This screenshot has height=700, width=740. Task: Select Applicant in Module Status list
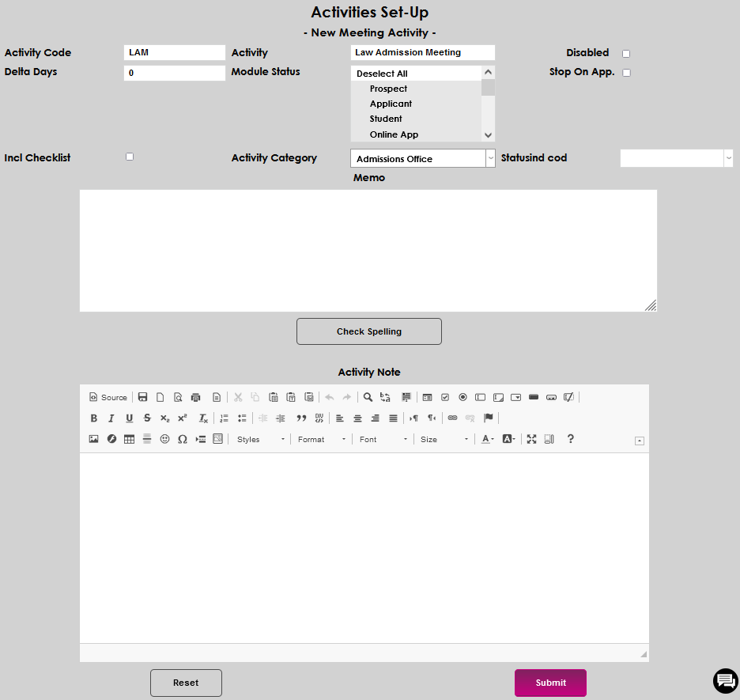pos(416,104)
